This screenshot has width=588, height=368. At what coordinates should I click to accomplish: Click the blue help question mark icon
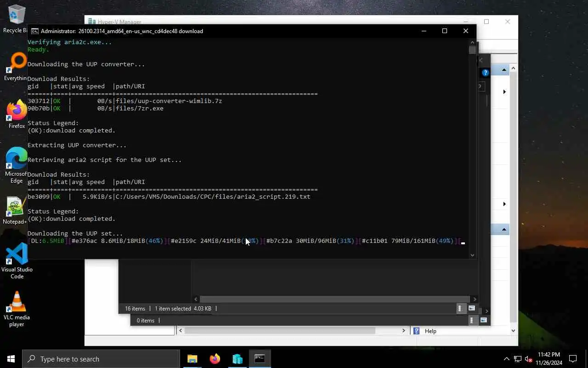point(485,73)
